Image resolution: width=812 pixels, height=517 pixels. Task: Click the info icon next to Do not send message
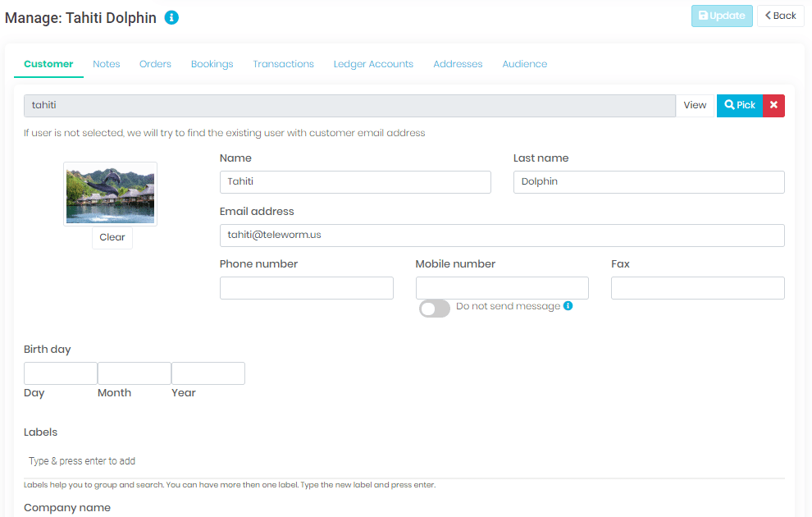(x=568, y=308)
